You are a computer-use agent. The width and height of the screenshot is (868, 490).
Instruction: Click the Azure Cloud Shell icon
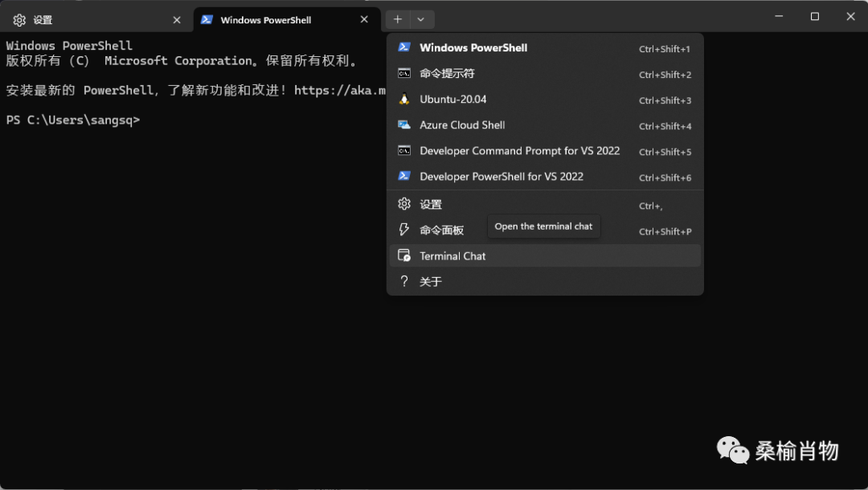(x=404, y=125)
